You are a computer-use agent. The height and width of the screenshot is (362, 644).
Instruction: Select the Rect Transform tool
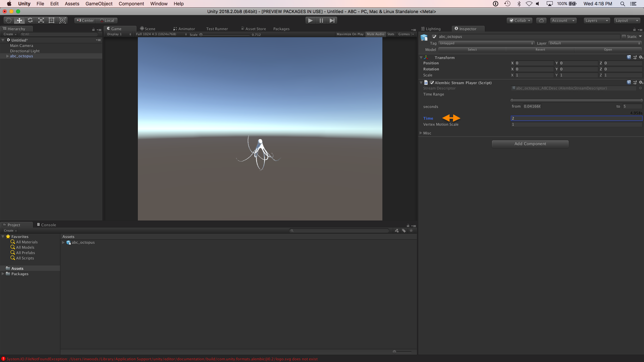point(52,20)
